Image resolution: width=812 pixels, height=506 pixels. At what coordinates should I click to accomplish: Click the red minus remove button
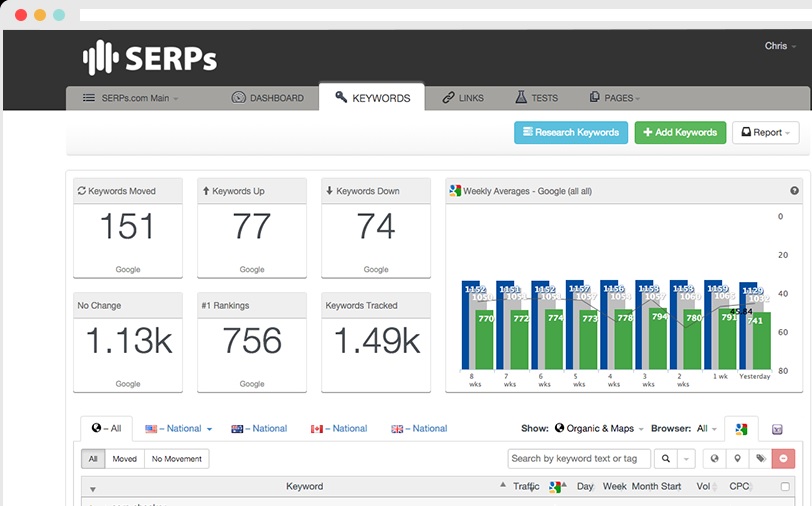pos(784,458)
